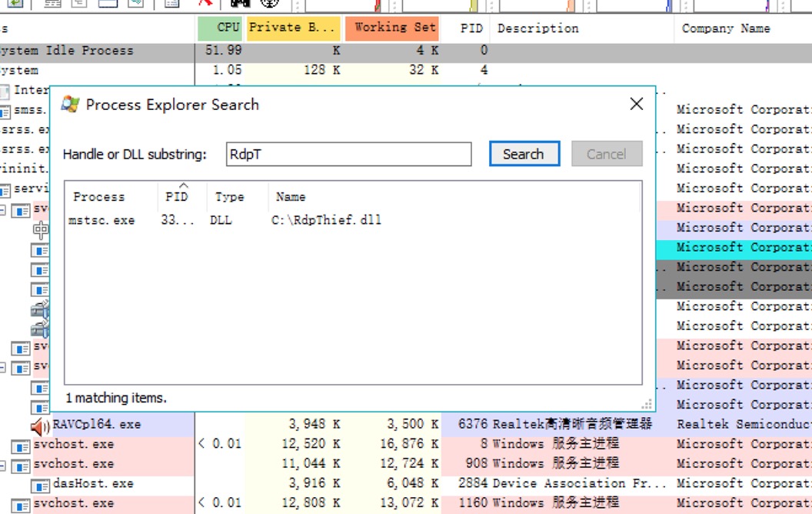Close the Process Explorer Search dialog
The image size is (812, 514).
pyautogui.click(x=637, y=104)
